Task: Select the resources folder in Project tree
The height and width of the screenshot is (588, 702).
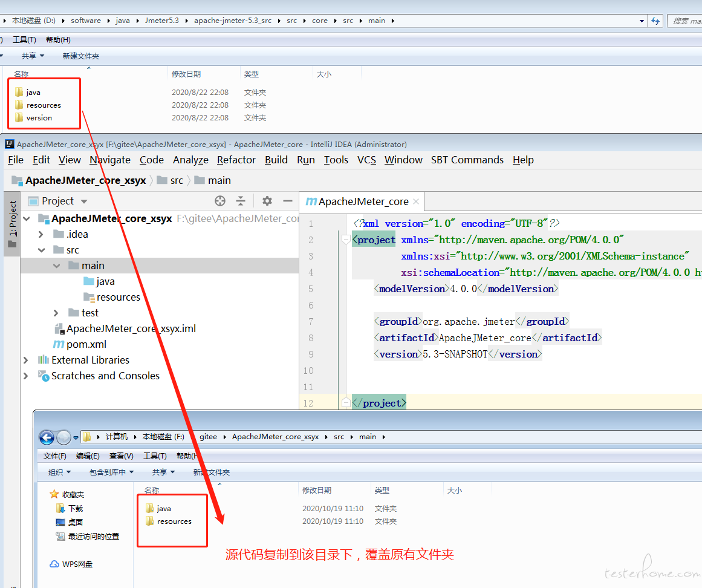Action: (118, 297)
